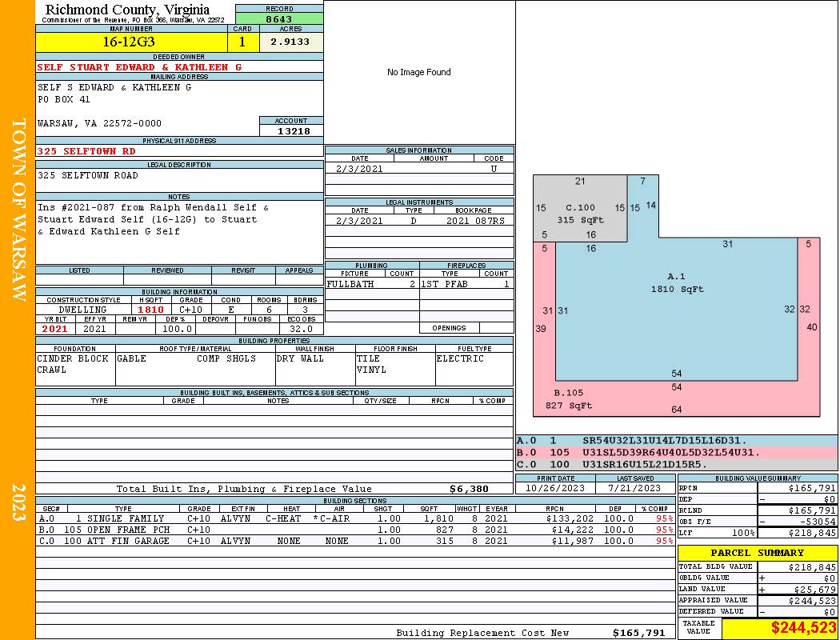Click building section C.0 ATT FIN GARAGE row

point(356,541)
